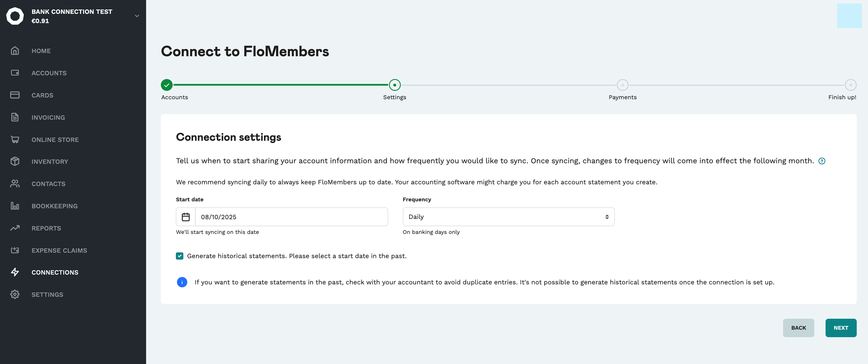Open the Frequency Daily dropdown
The height and width of the screenshot is (364, 868).
[x=508, y=217]
